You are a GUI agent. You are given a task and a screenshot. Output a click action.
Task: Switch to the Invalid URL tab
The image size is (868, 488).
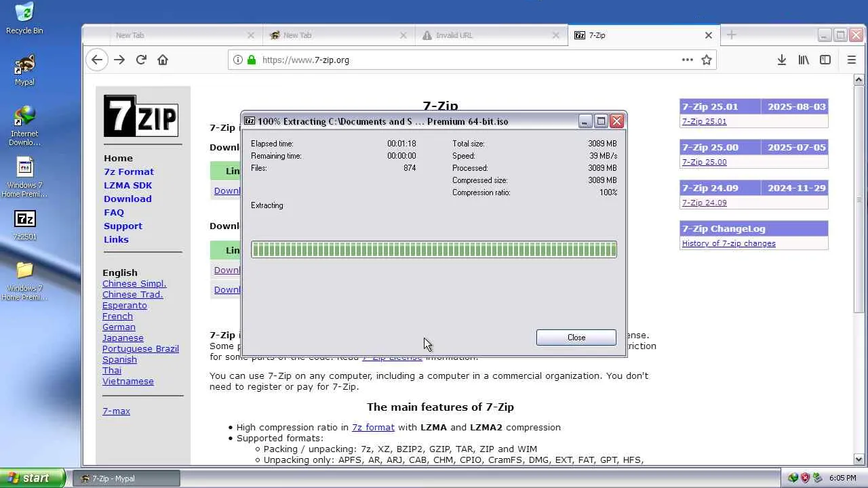(x=492, y=35)
